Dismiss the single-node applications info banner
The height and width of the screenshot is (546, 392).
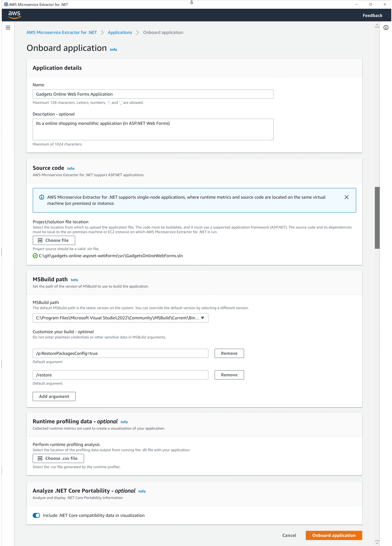(347, 197)
